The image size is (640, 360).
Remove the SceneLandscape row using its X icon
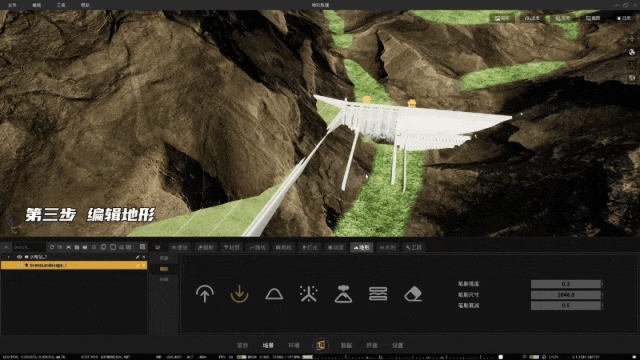pyautogui.click(x=144, y=265)
